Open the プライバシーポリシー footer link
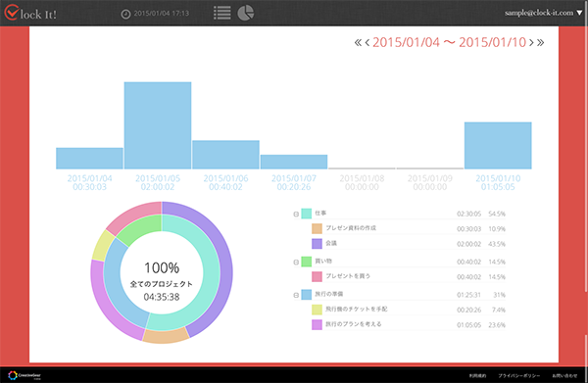Image resolution: width=588 pixels, height=383 pixels. click(519, 375)
